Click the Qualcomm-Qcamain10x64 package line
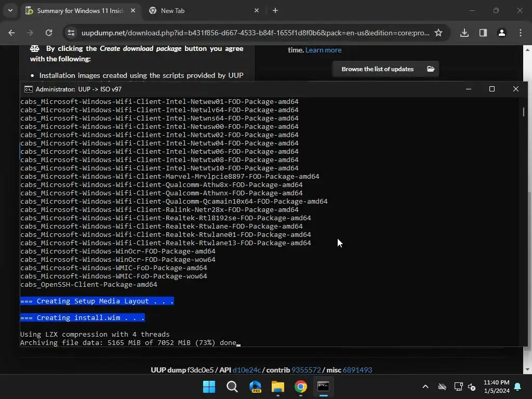The width and height of the screenshot is (532, 399). pos(174,201)
